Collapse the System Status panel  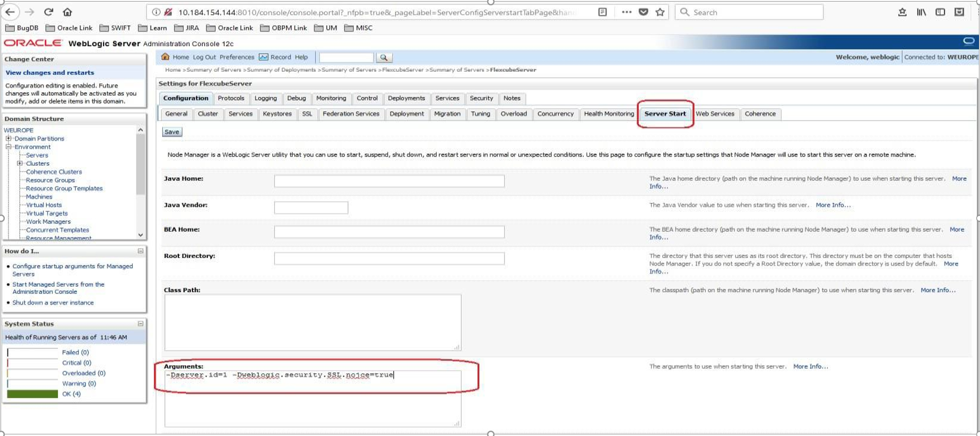pos(141,323)
